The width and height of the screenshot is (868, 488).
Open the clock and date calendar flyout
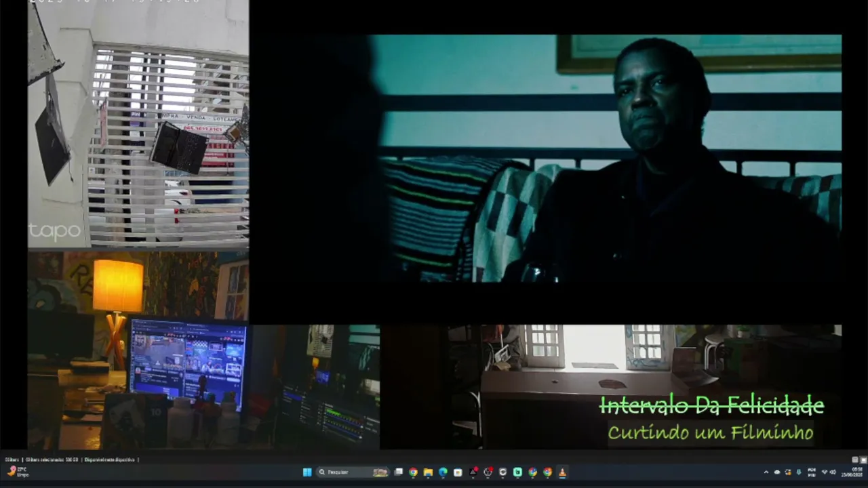852,472
